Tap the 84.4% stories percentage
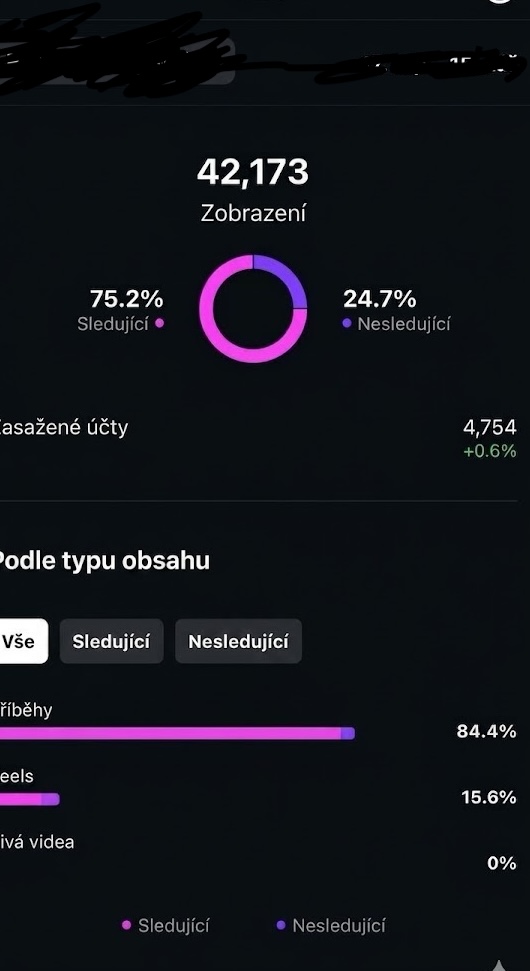This screenshot has height=971, width=530. pyautogui.click(x=487, y=731)
